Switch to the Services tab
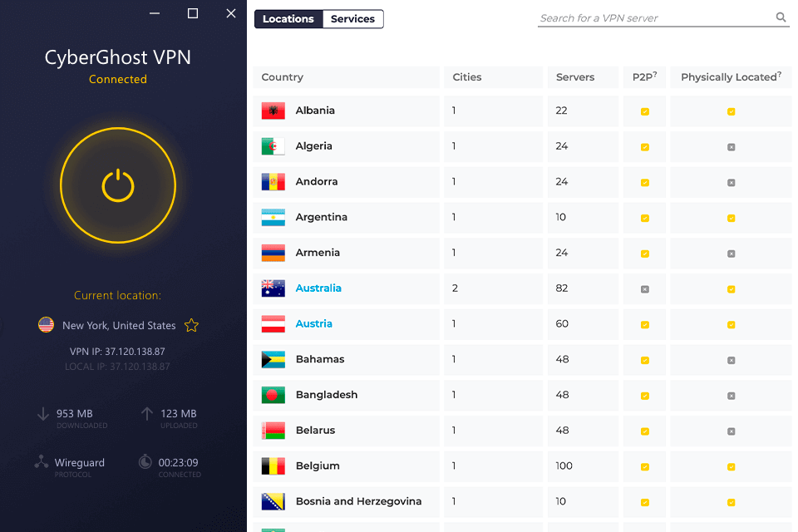The height and width of the screenshot is (532, 798). coord(352,19)
